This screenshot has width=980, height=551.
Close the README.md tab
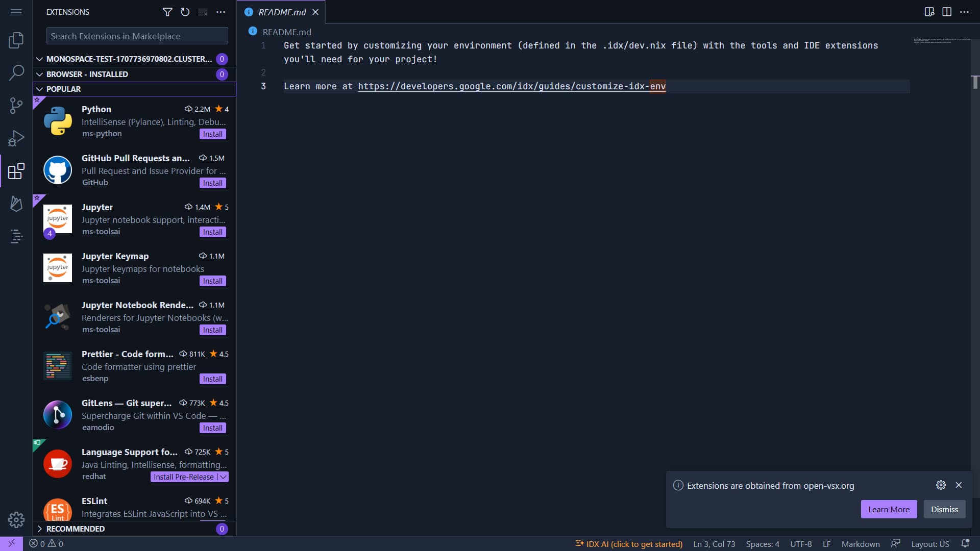click(x=315, y=12)
